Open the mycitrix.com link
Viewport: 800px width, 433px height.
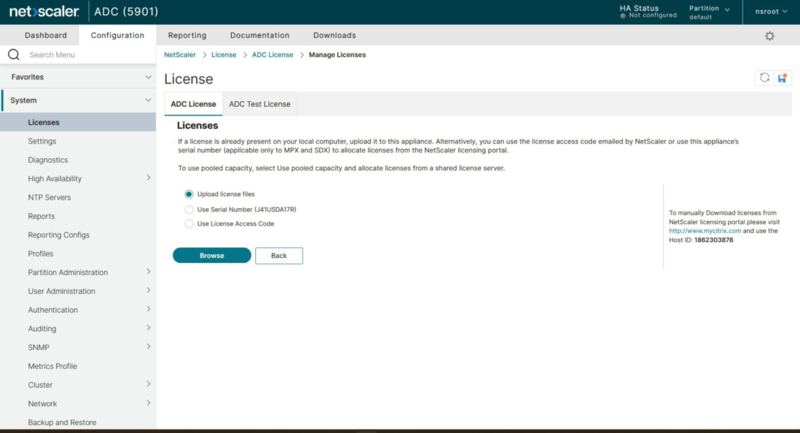click(705, 231)
